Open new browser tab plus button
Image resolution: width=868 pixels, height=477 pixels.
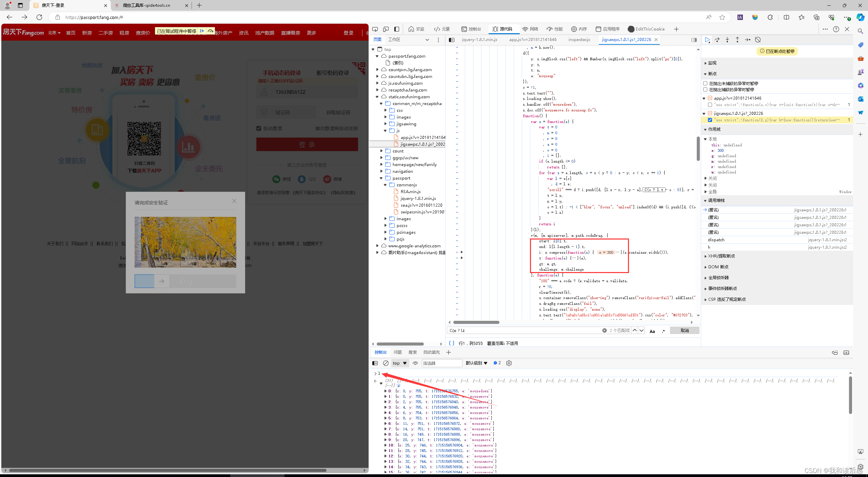coord(199,5)
